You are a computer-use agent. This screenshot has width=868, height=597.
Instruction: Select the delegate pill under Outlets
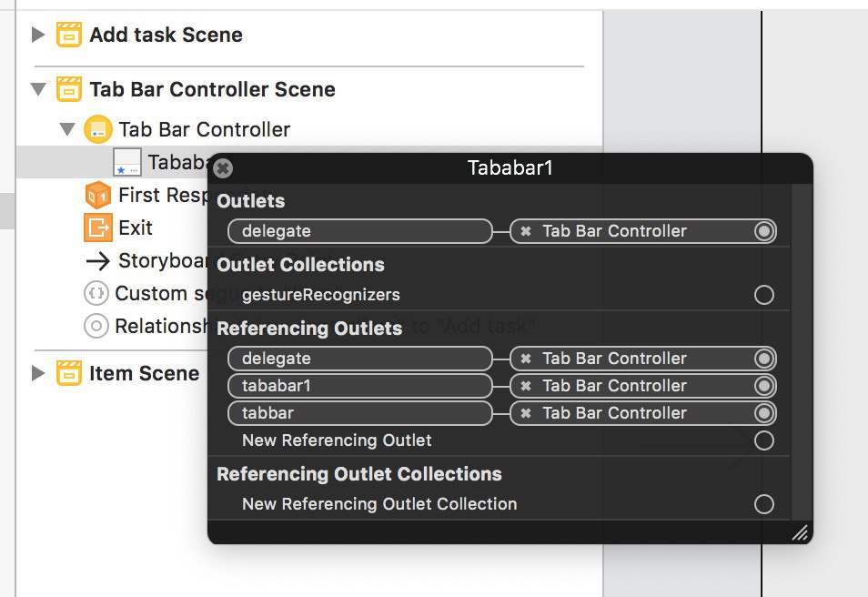click(x=359, y=231)
